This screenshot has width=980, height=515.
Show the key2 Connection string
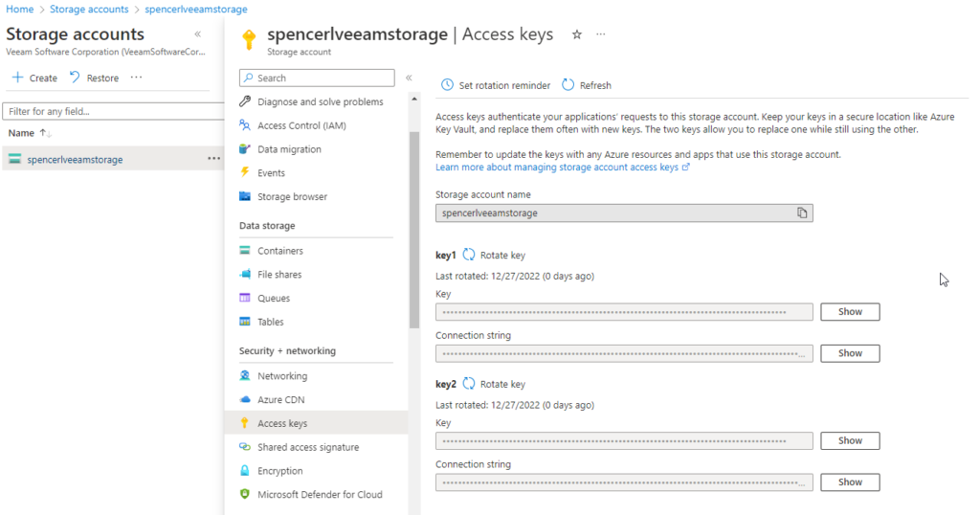850,481
